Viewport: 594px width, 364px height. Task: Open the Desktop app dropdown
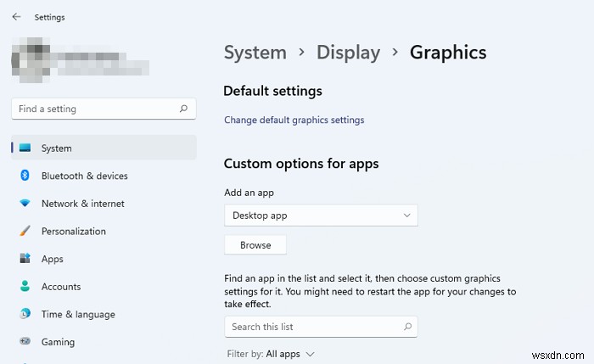point(321,216)
